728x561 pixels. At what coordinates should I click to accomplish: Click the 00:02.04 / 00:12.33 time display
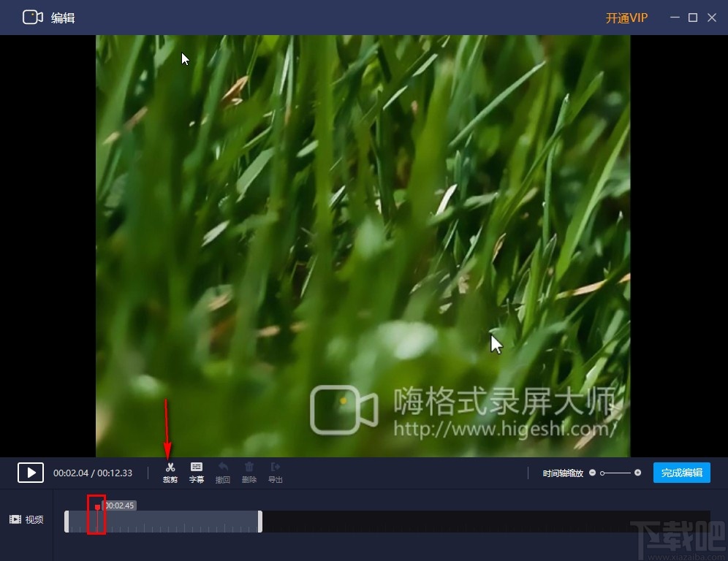[x=93, y=473]
